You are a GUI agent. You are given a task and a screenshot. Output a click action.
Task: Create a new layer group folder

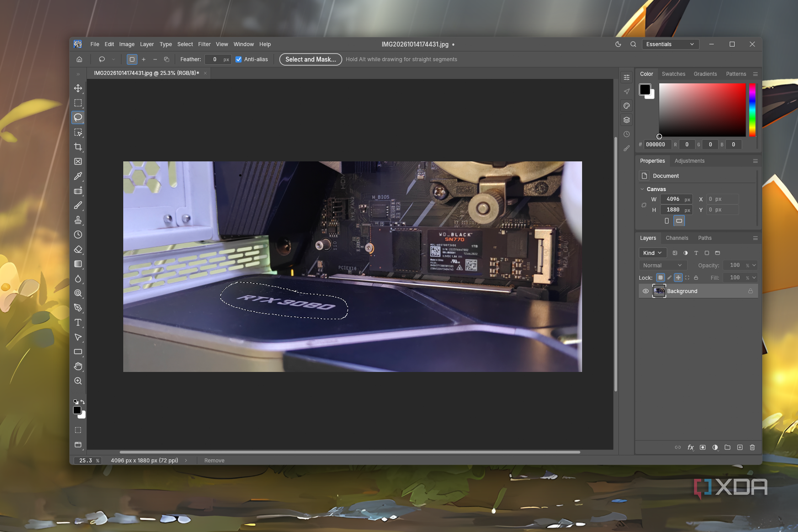click(x=727, y=447)
